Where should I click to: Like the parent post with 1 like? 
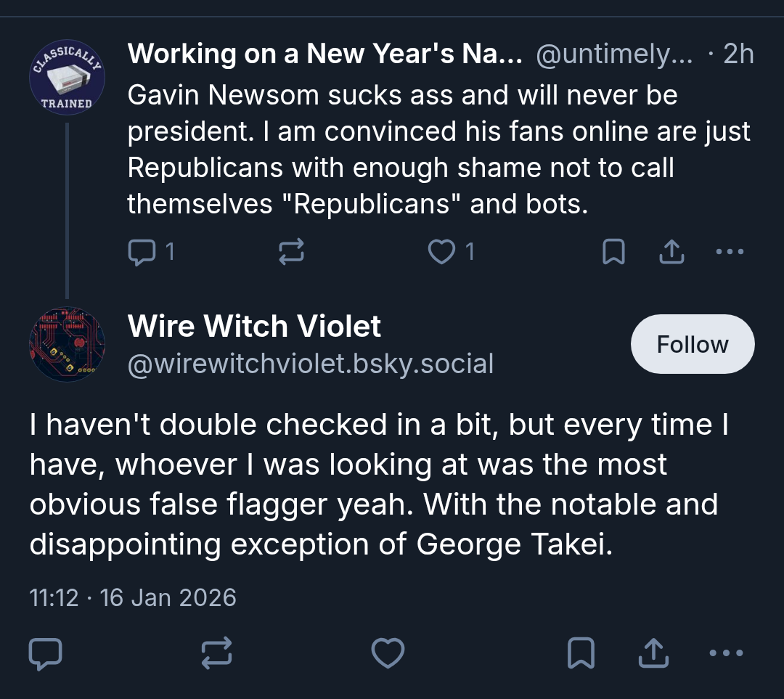(x=451, y=251)
